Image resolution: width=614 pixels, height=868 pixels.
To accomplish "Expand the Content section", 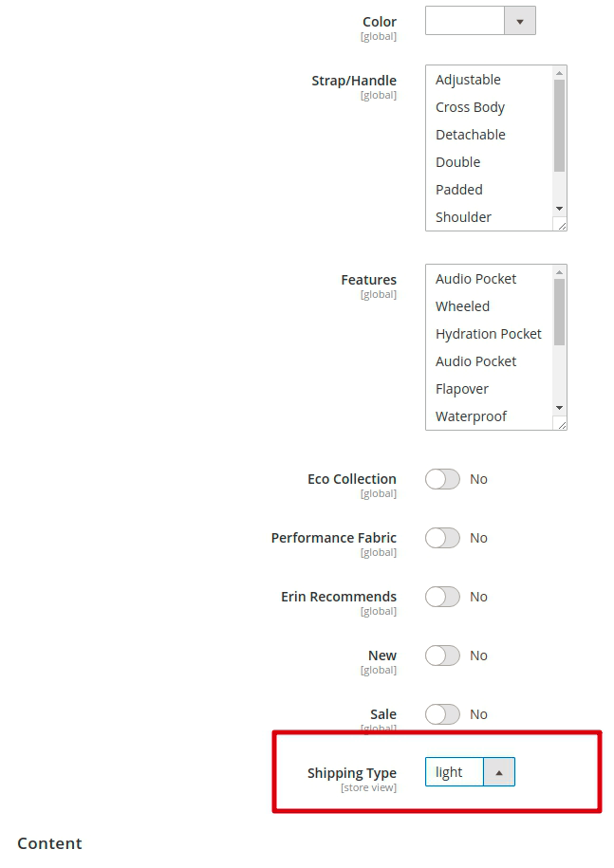I will coord(49,843).
